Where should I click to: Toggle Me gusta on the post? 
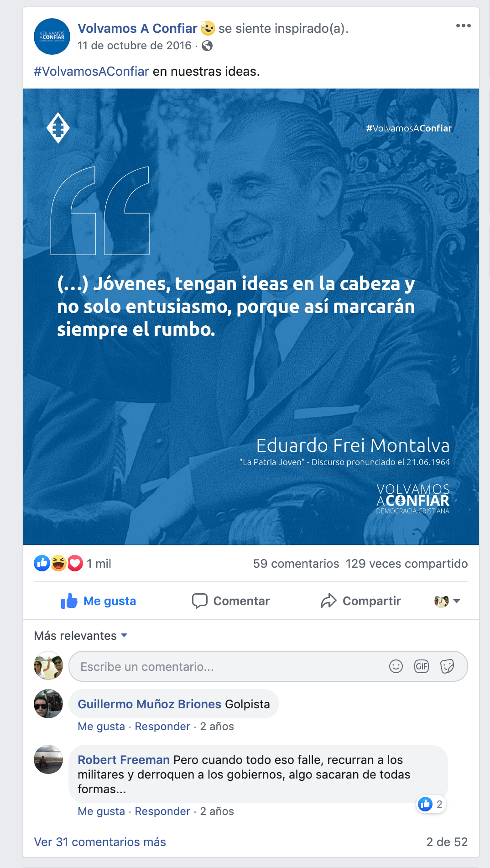[x=99, y=601]
